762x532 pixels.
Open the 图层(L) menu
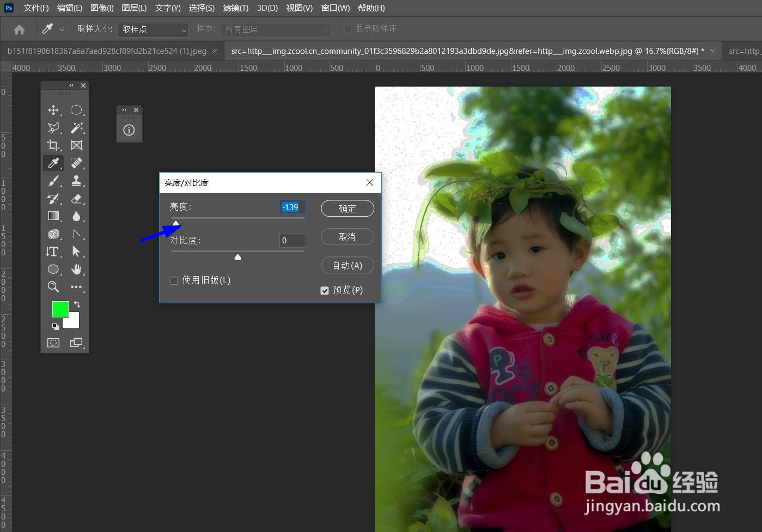coord(134,8)
